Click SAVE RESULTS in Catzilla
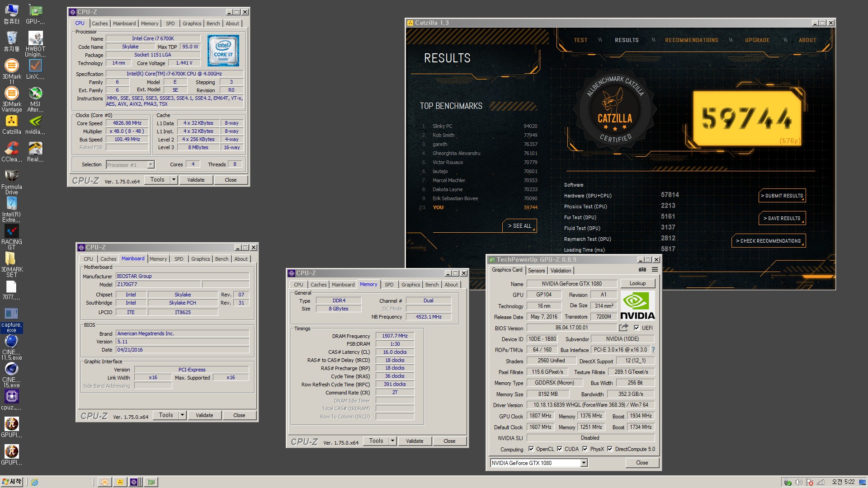 [782, 218]
